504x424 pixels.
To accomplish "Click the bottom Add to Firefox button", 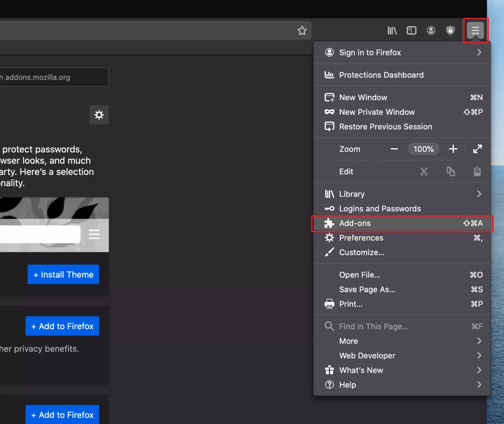I will pyautogui.click(x=62, y=415).
